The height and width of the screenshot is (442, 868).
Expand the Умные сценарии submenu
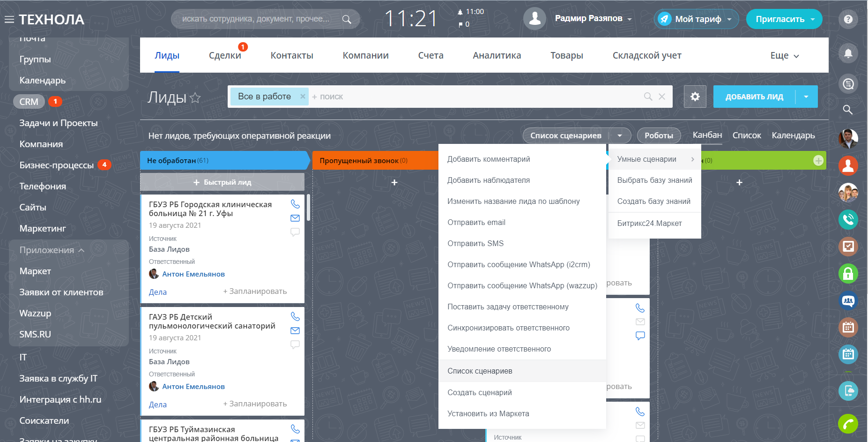pos(655,159)
